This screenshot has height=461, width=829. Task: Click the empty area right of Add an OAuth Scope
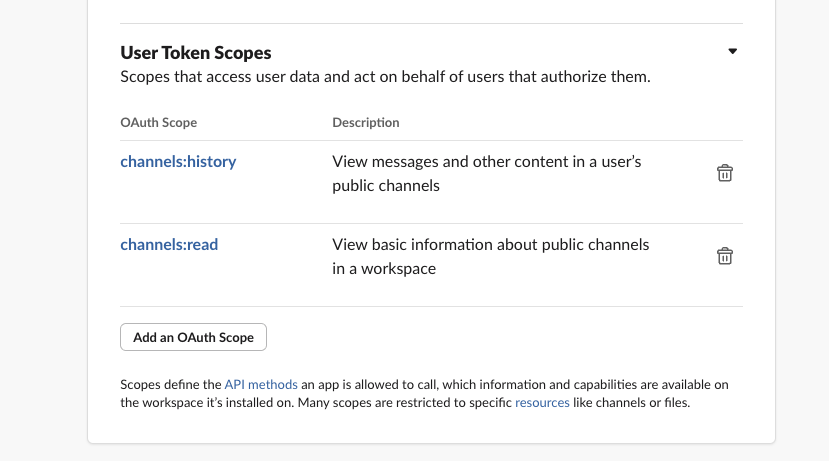502,337
